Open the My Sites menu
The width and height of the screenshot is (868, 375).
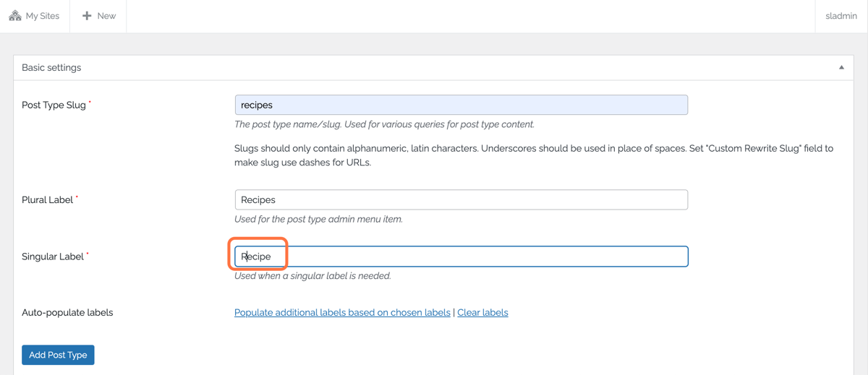coord(35,16)
